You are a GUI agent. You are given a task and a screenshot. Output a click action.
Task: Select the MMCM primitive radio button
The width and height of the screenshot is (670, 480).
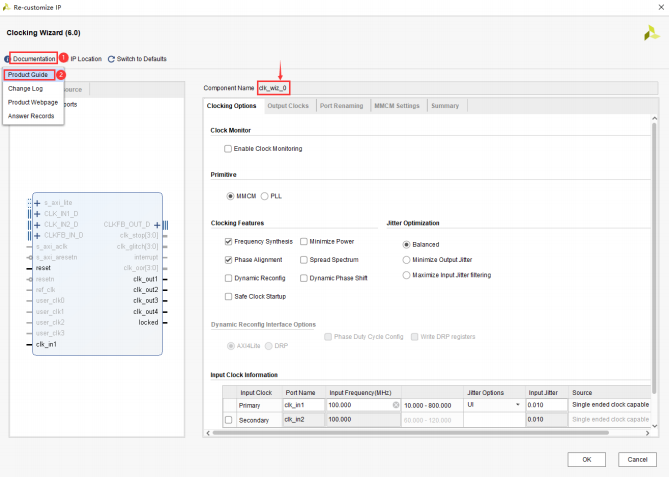click(x=230, y=196)
